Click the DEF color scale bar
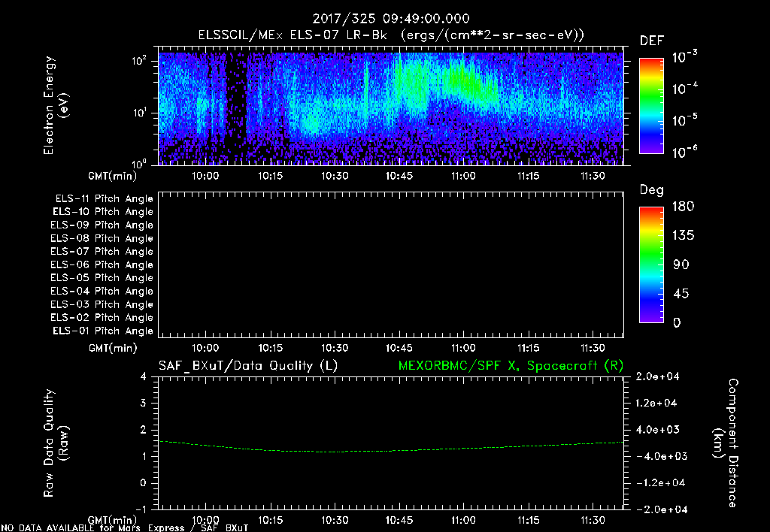Image resolution: width=770 pixels, height=532 pixels. click(651, 106)
